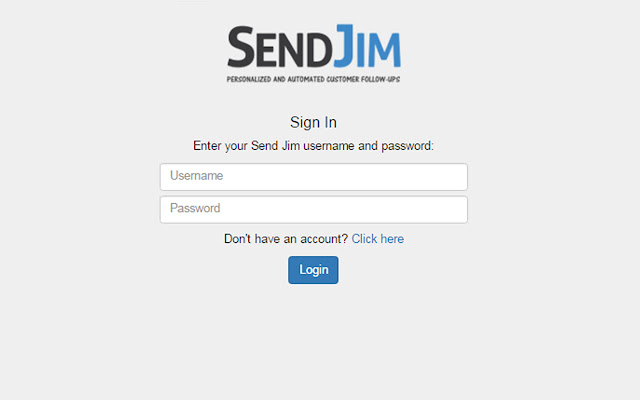The image size is (640, 400).
Task: Select the Password placeholder field
Action: (313, 209)
